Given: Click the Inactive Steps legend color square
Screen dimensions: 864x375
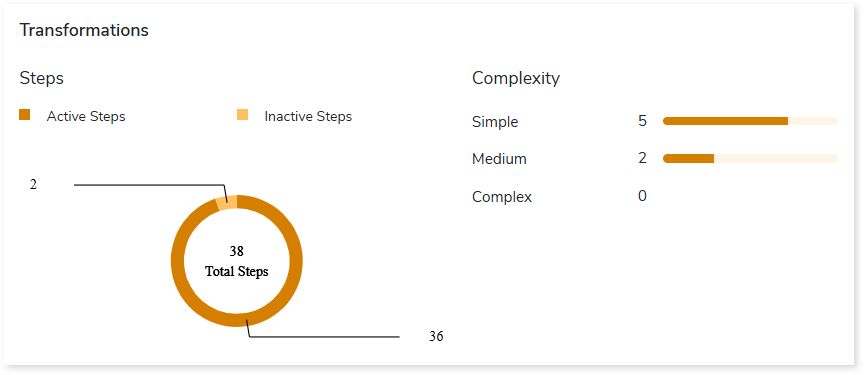Looking at the screenshot, I should [242, 115].
